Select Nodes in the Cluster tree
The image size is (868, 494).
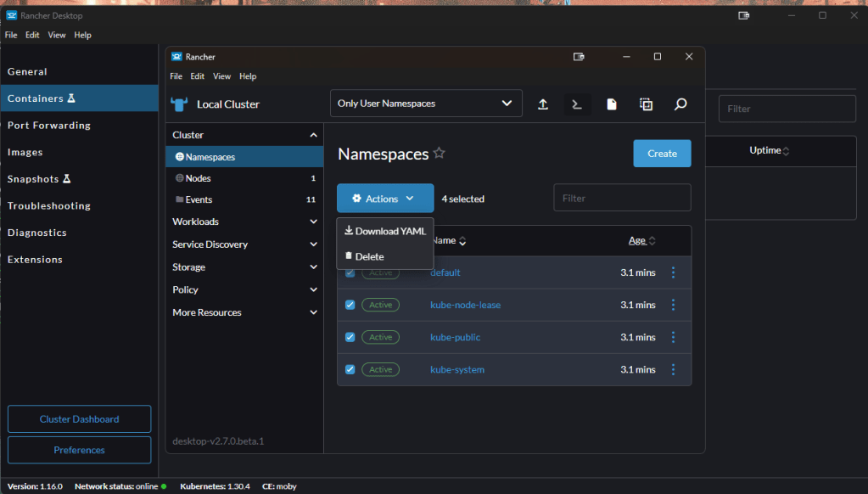tap(244, 178)
